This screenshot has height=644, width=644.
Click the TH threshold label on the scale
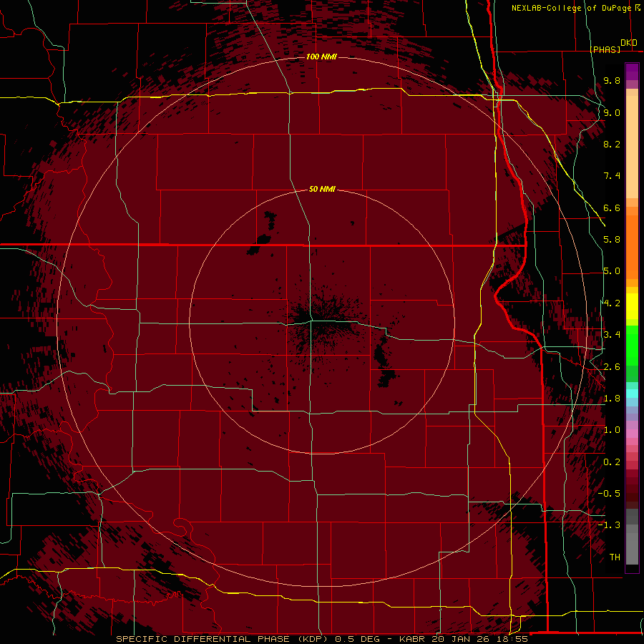(615, 557)
